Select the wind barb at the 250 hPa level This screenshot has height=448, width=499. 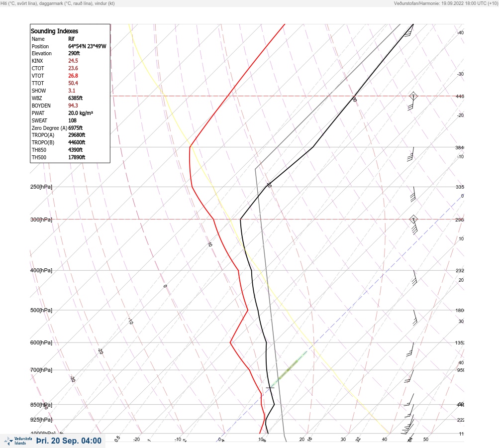[x=413, y=194]
